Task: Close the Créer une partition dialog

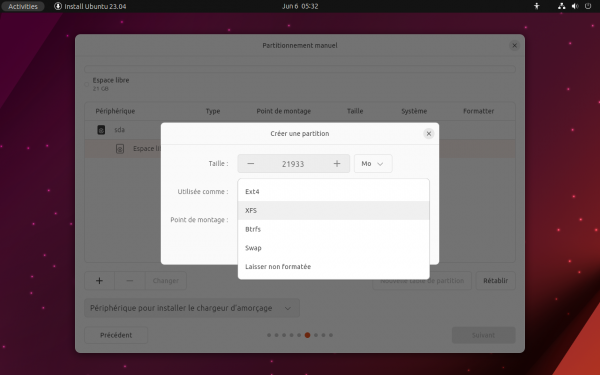Action: [x=429, y=134]
